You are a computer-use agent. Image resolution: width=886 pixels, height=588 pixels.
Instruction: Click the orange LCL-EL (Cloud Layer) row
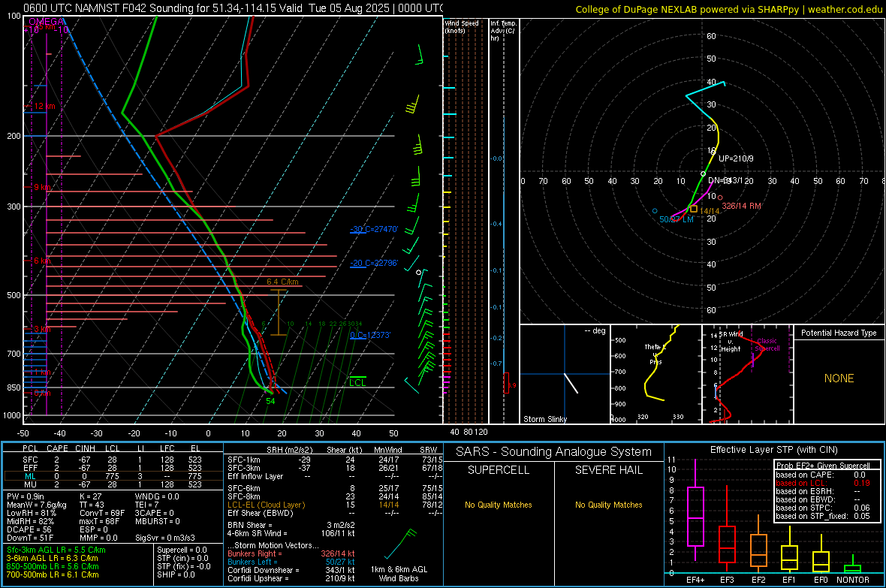(x=335, y=505)
